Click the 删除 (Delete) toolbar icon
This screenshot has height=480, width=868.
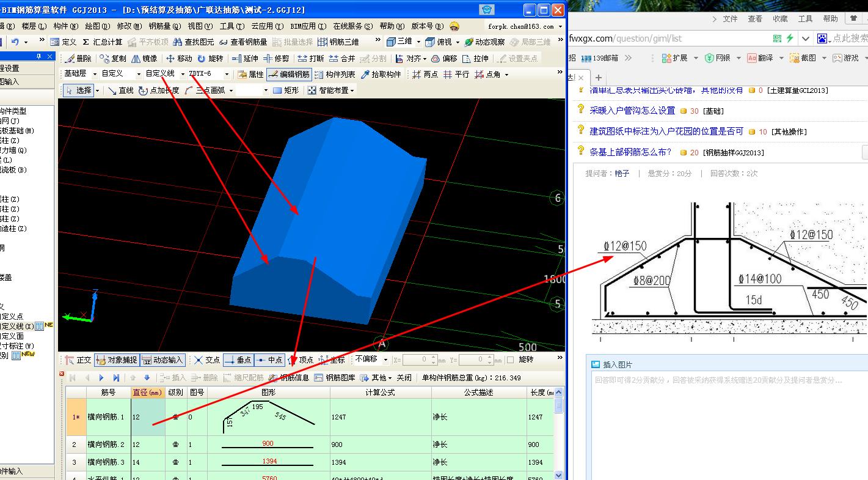(x=78, y=59)
